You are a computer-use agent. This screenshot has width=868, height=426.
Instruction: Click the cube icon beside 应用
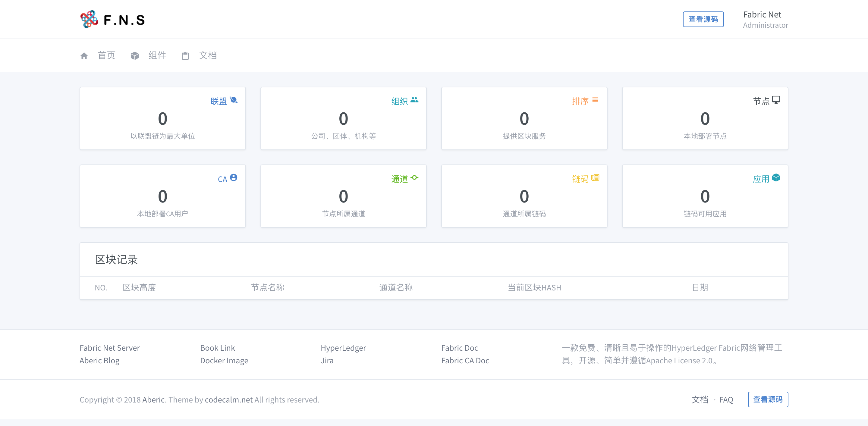[x=776, y=178]
